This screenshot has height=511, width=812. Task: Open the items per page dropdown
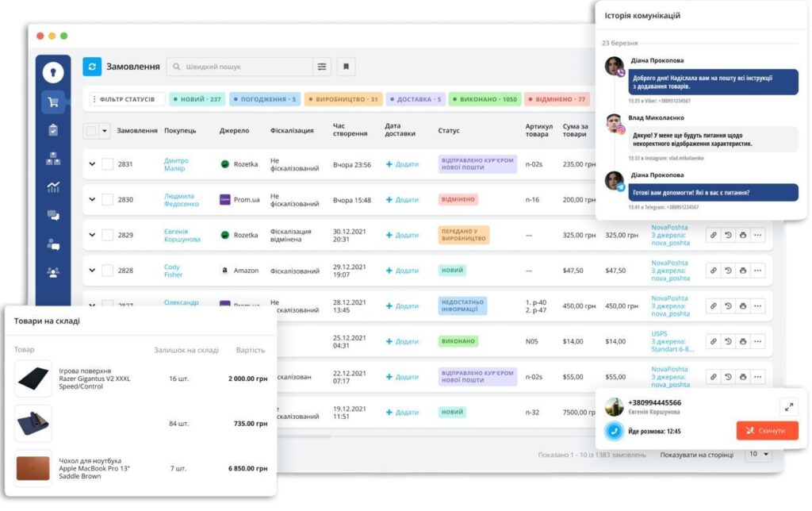click(x=758, y=455)
